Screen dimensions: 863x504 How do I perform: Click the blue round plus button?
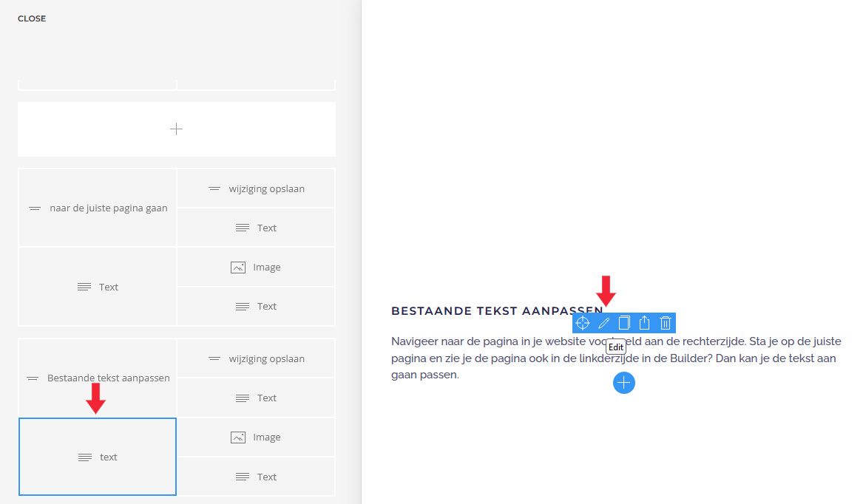point(624,383)
